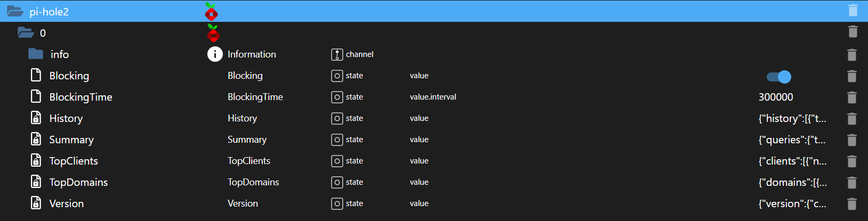Toggle the Blocking switch off
The image size is (868, 221).
coord(778,77)
